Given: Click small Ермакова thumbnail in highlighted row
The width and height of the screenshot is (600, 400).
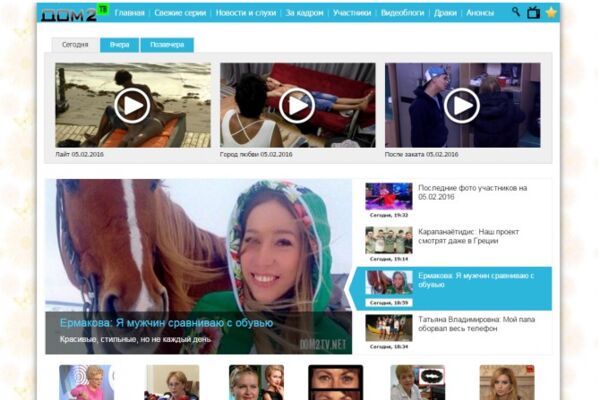Looking at the screenshot, I should [x=389, y=282].
